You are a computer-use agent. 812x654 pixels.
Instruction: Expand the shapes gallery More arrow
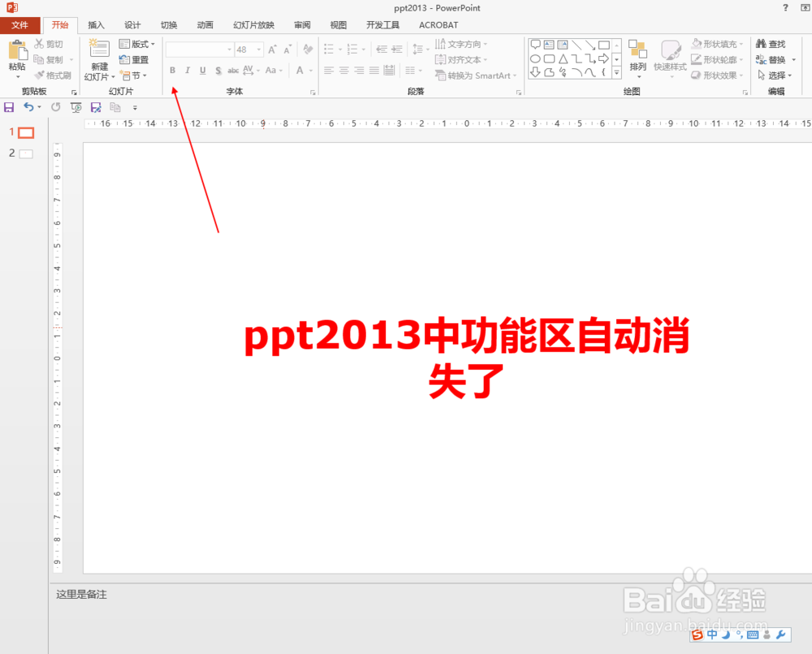click(617, 73)
